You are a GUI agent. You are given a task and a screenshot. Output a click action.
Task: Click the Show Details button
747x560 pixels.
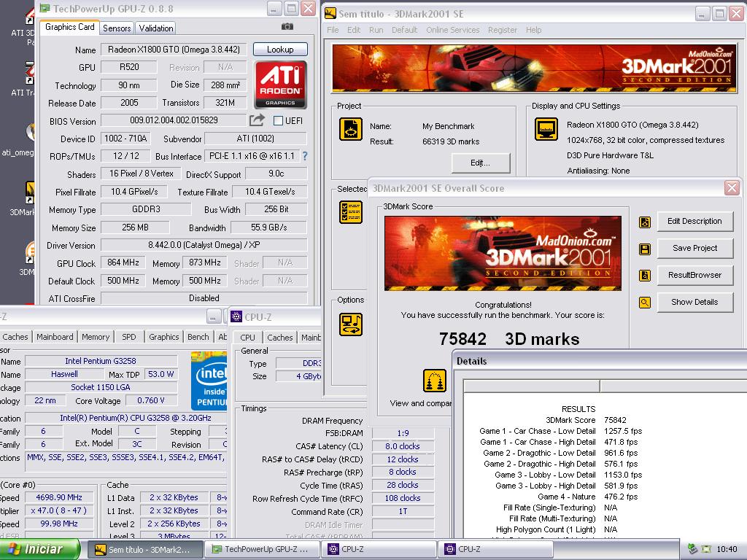tap(694, 302)
